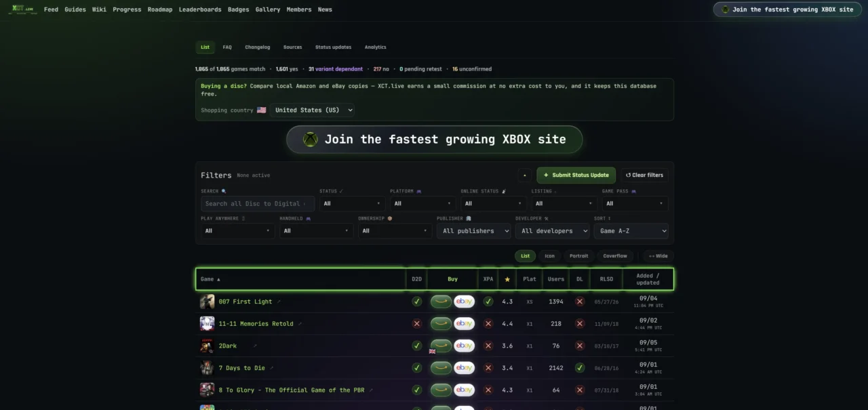Open the Game Pass filter dropdown
This screenshot has width=868, height=410.
coord(635,203)
